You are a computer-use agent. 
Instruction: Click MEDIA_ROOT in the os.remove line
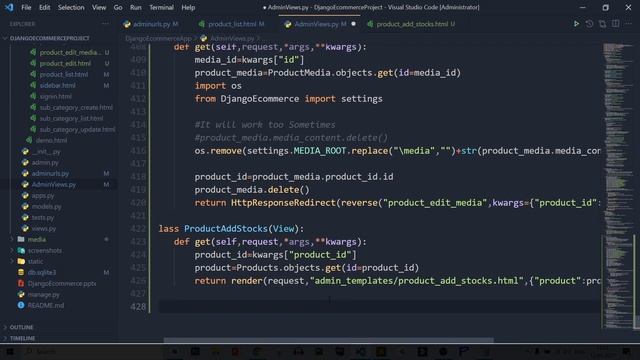pyautogui.click(x=320, y=151)
